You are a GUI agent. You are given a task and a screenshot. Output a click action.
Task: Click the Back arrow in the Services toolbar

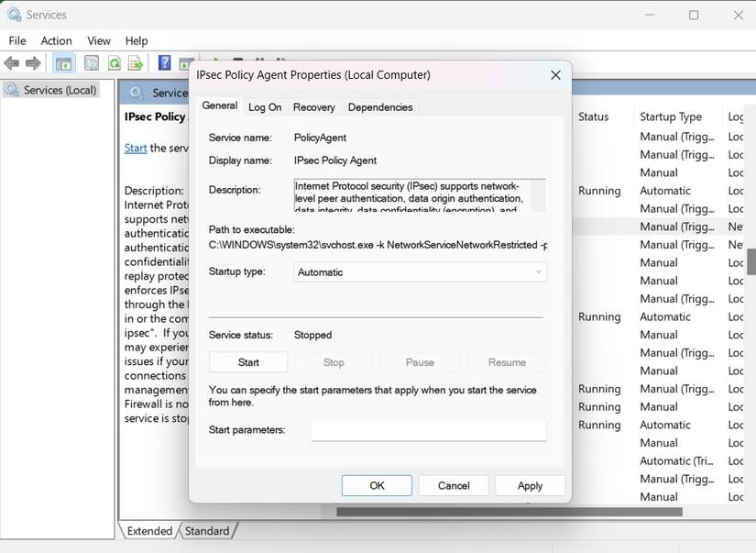(x=12, y=62)
